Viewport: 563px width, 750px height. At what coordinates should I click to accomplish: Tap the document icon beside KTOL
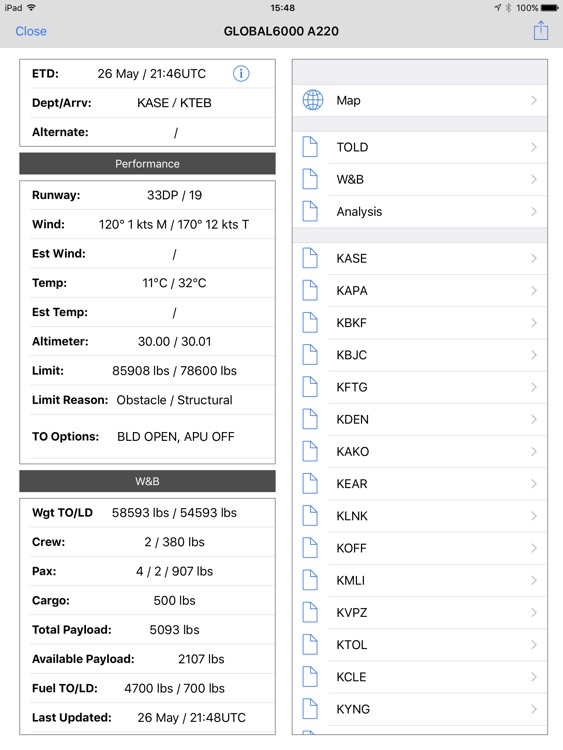[310, 644]
